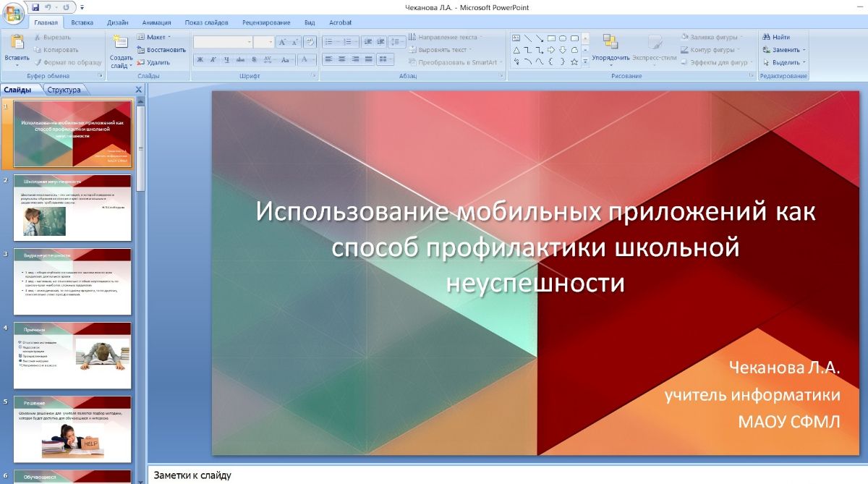
Task: Click the increase font size icon
Action: pos(283,42)
